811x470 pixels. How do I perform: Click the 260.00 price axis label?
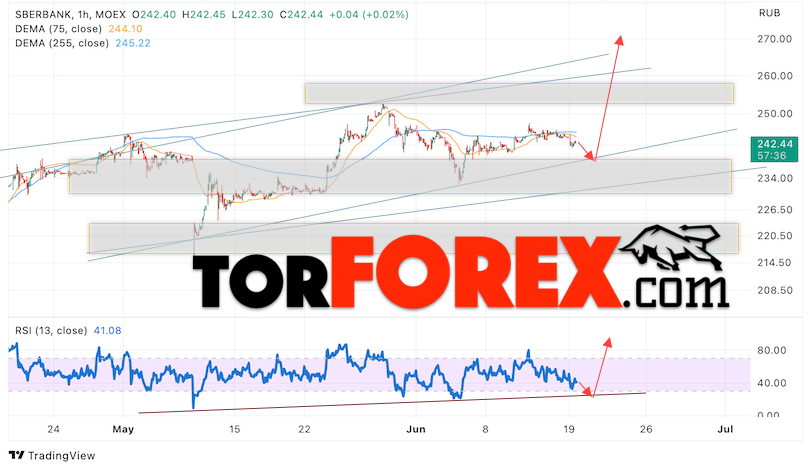[x=775, y=76]
